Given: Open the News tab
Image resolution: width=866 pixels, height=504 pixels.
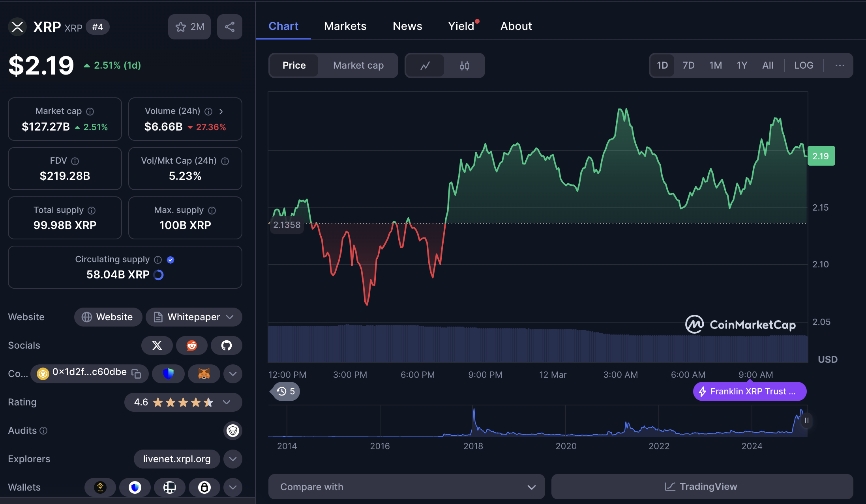Looking at the screenshot, I should 407,26.
